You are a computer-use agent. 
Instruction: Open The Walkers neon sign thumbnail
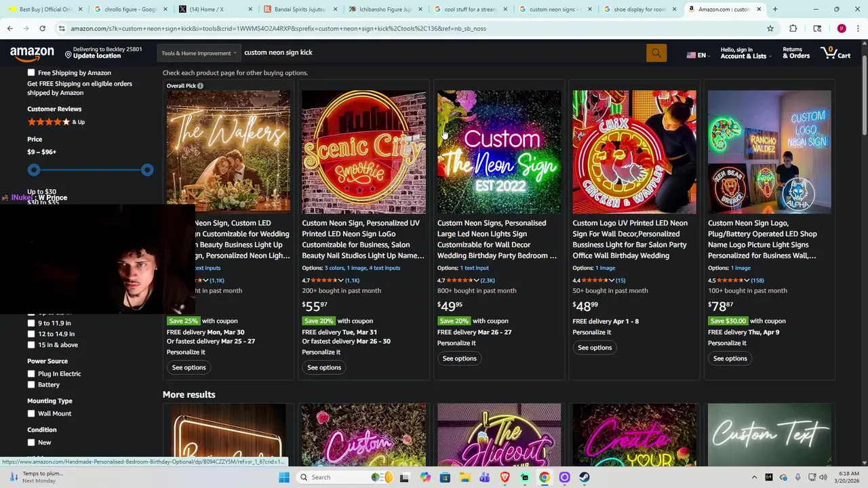tap(229, 152)
